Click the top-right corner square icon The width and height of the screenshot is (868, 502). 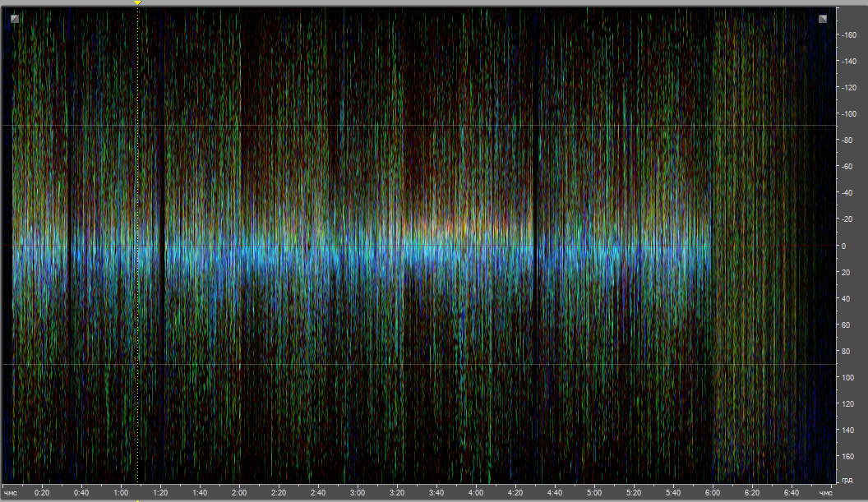(823, 18)
